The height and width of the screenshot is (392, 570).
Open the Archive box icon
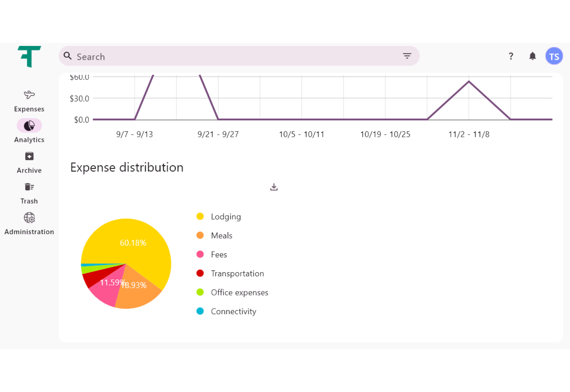pos(29,156)
